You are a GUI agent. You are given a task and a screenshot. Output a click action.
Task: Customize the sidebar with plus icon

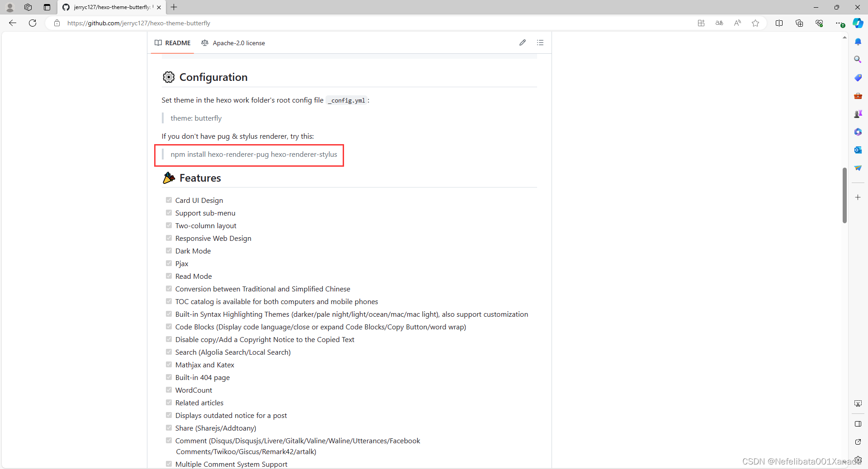858,197
